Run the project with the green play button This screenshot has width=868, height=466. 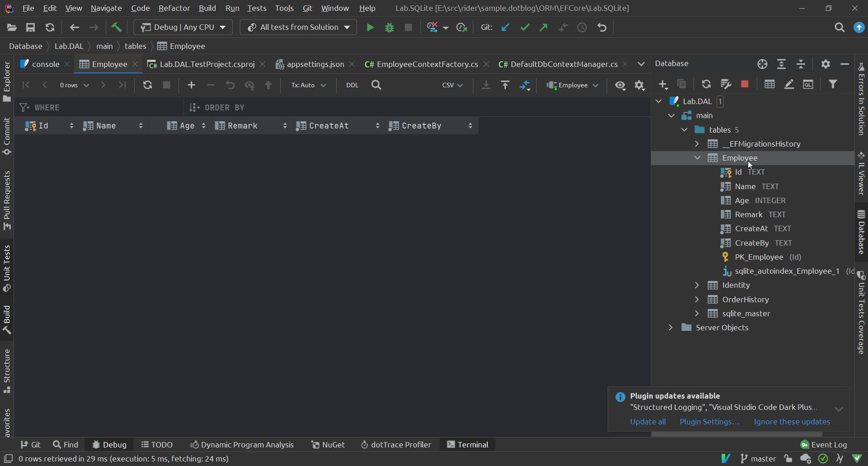click(370, 27)
